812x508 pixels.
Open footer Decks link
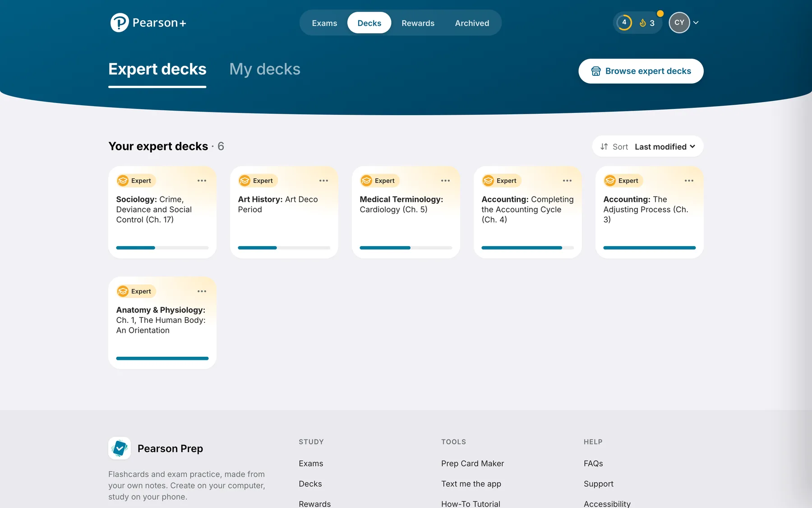tap(310, 484)
